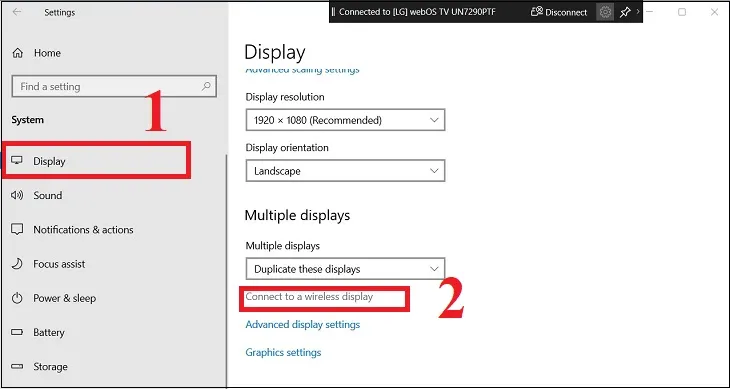Open Advanced display settings link
Viewport: 730px width, 389px height.
pyautogui.click(x=303, y=324)
